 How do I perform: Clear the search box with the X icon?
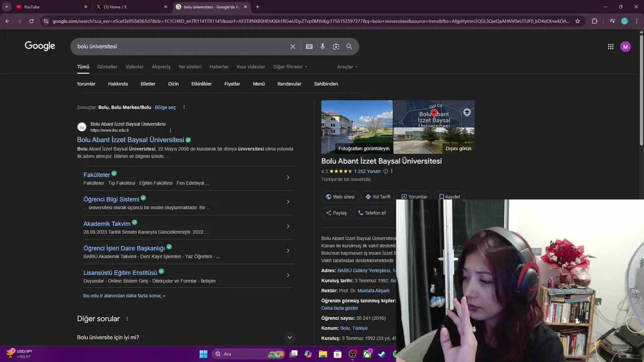(x=293, y=47)
